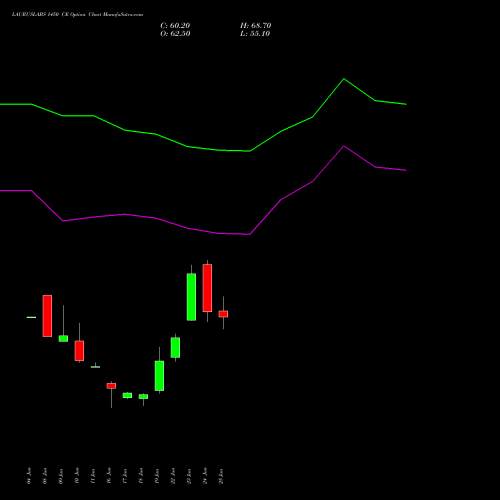Click the tall red candle for 24 Jun

coord(207,288)
